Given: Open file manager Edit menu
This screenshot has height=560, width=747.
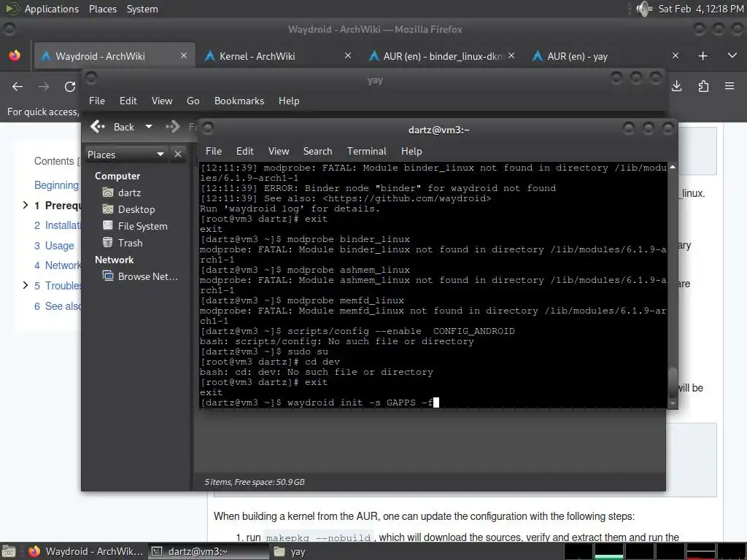Looking at the screenshot, I should pyautogui.click(x=128, y=101).
